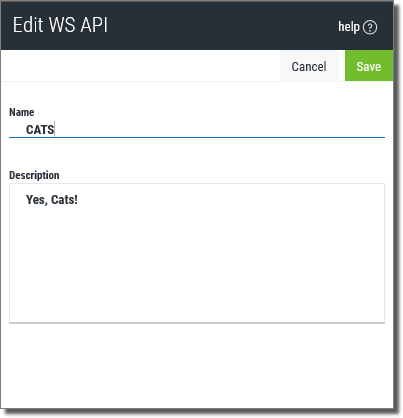Open the help link in header
403x418 pixels.
[357, 27]
